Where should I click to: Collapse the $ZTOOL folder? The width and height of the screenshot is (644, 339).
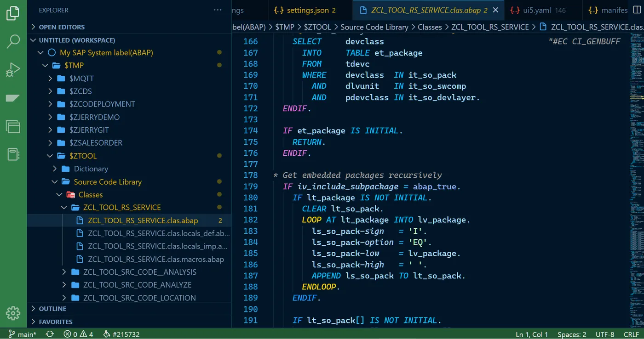click(50, 156)
